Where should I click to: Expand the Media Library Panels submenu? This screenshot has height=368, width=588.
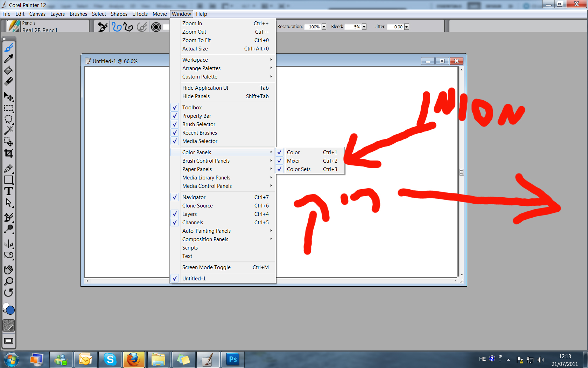click(x=223, y=178)
